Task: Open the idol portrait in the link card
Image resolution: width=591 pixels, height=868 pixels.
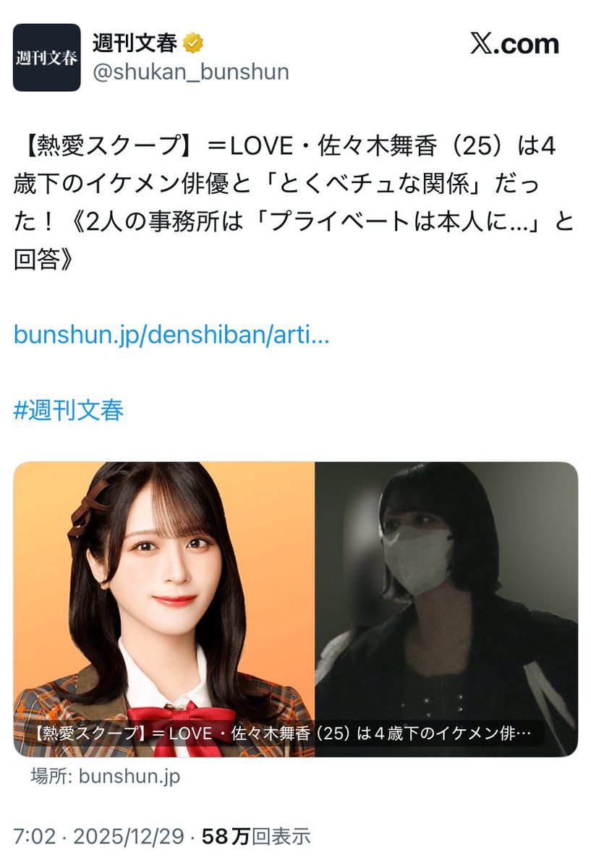Action: [164, 609]
